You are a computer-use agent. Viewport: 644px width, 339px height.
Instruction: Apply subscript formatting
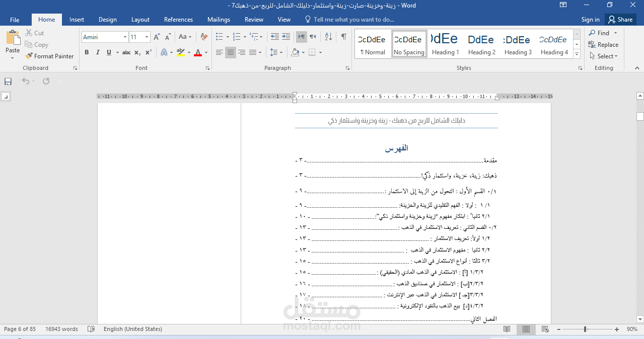137,52
